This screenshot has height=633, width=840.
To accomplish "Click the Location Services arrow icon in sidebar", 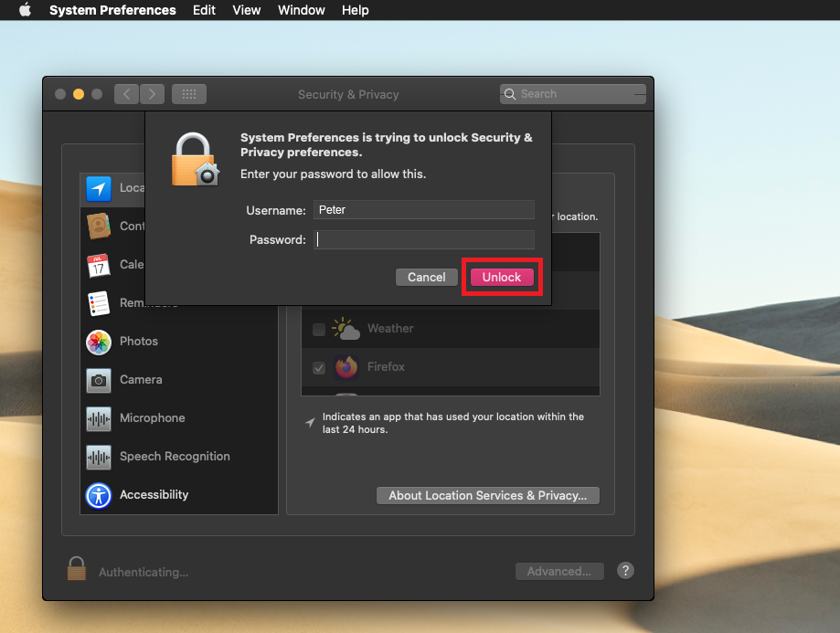I will [x=99, y=188].
